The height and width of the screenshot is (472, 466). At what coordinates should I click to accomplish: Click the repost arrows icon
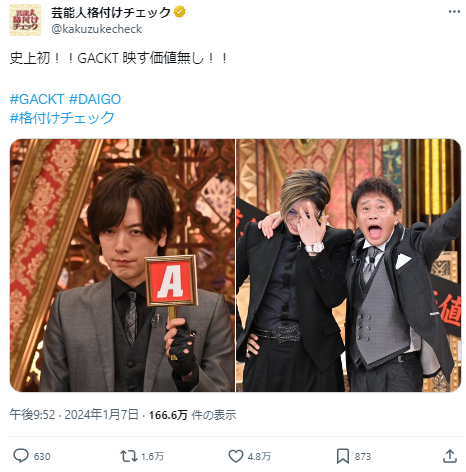129,456
